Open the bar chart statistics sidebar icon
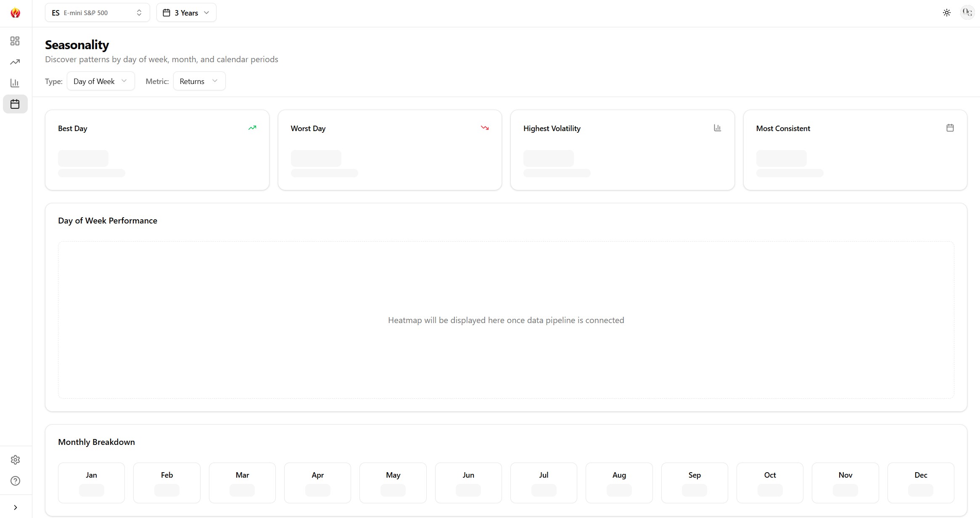980x518 pixels. point(15,83)
